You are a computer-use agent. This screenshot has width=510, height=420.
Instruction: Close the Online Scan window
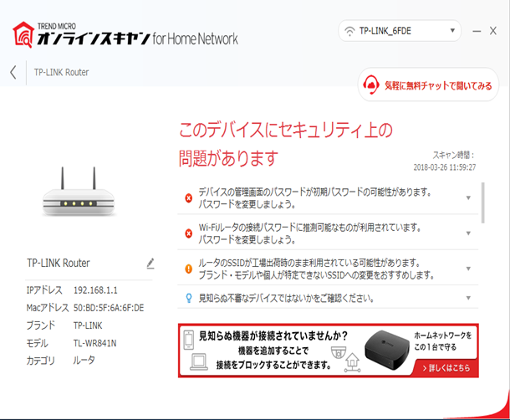(x=493, y=31)
